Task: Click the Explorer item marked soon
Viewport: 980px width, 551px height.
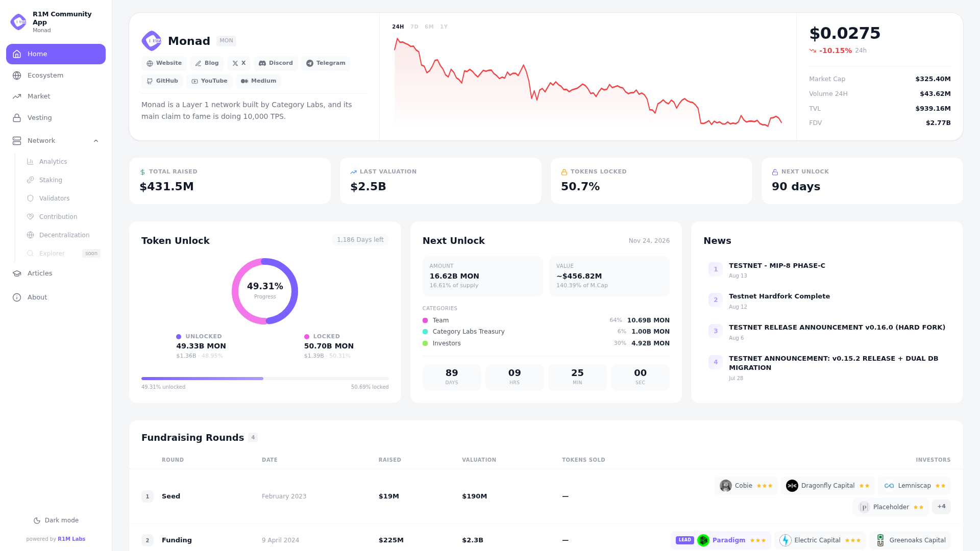Action: pyautogui.click(x=63, y=254)
